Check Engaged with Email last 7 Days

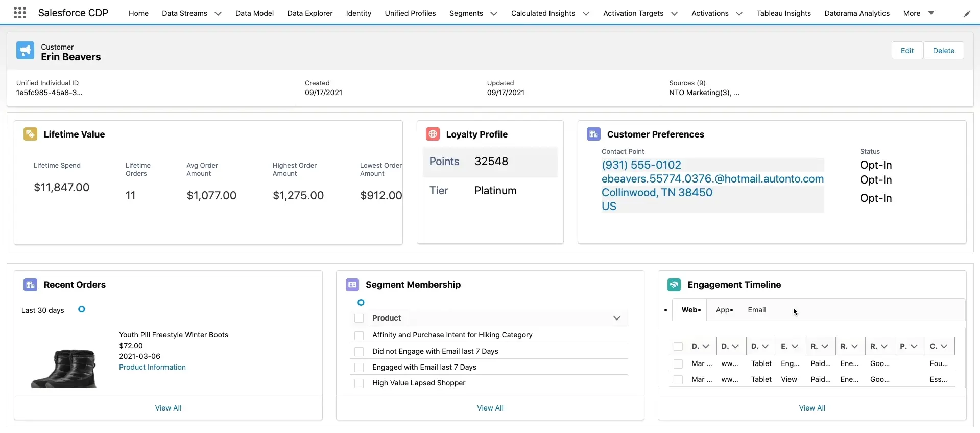tap(359, 368)
